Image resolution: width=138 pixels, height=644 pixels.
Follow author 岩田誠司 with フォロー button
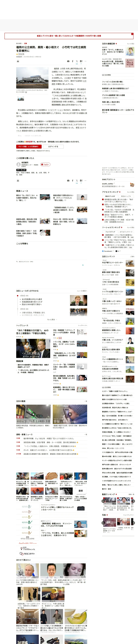45,165
